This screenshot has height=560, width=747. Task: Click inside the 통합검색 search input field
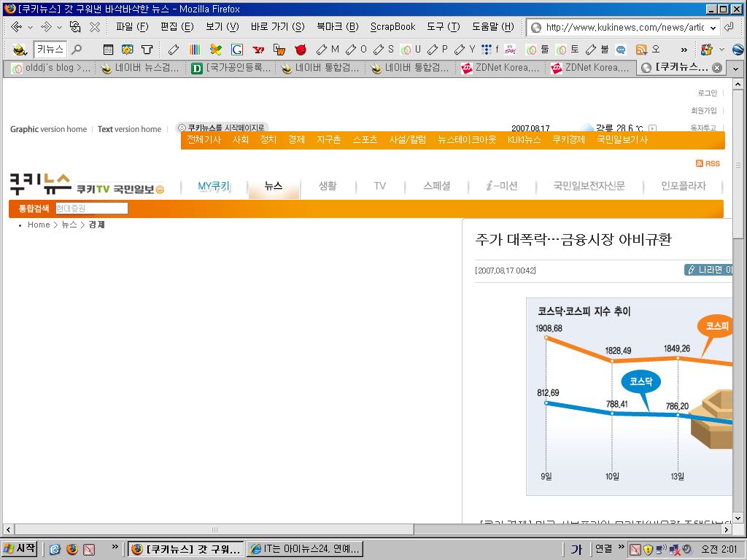tap(91, 208)
